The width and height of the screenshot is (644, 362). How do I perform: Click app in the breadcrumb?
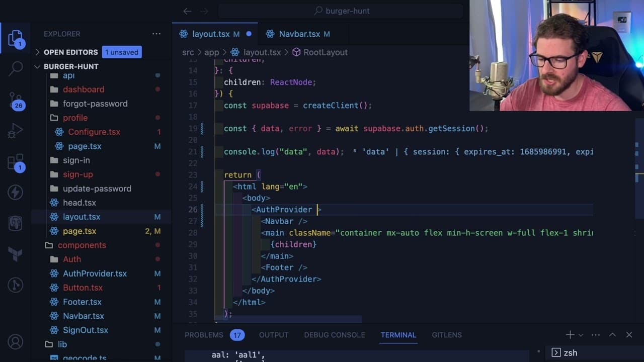(x=211, y=52)
